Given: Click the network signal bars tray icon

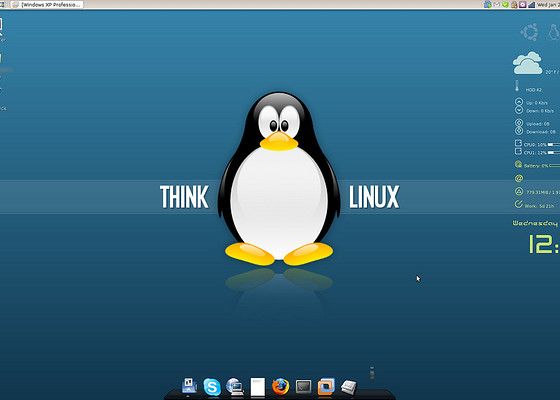Looking at the screenshot, I should point(531,5).
